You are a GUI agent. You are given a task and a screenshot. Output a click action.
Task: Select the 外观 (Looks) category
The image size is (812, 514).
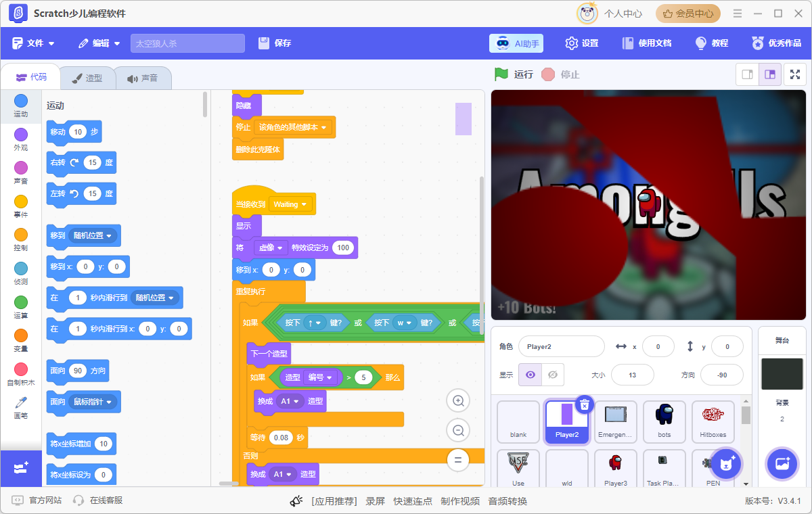21,140
